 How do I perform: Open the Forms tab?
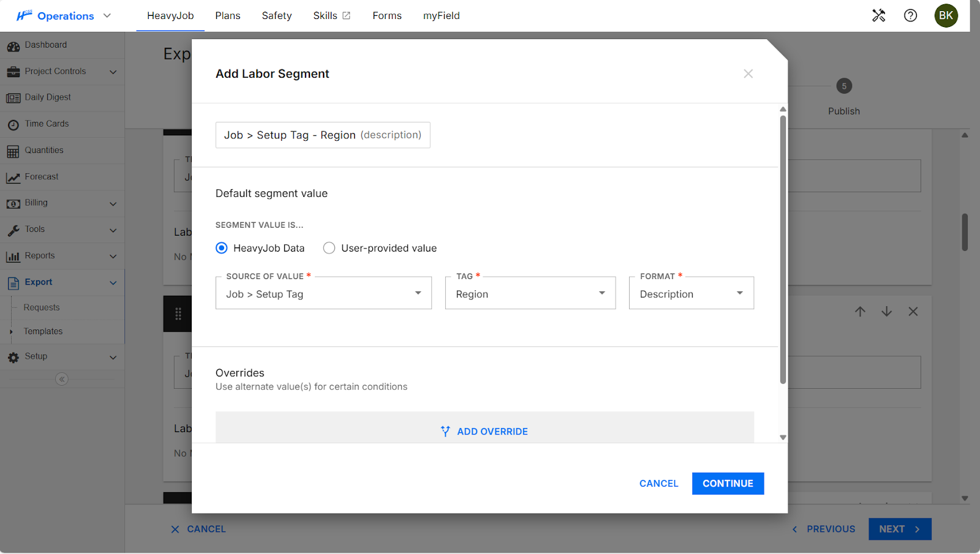coord(386,15)
